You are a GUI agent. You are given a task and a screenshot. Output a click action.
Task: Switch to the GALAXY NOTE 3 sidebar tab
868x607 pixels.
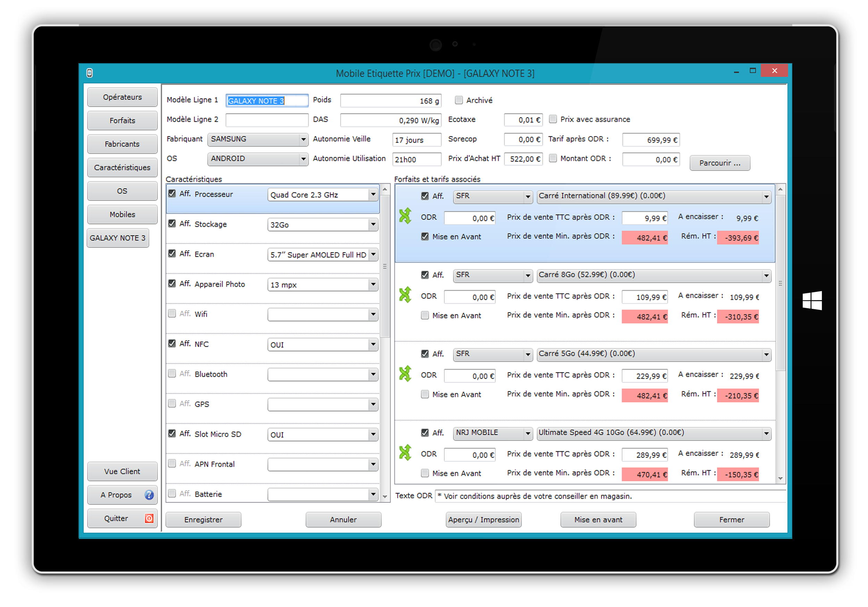118,238
